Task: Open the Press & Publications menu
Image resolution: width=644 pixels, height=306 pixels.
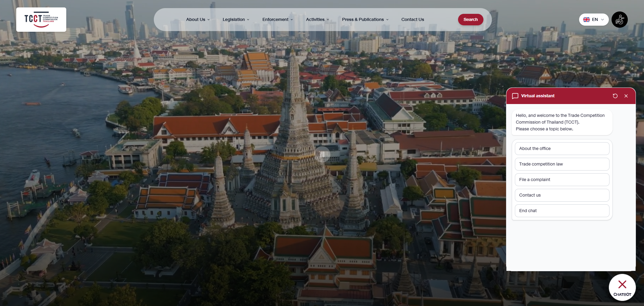Action: click(x=365, y=20)
